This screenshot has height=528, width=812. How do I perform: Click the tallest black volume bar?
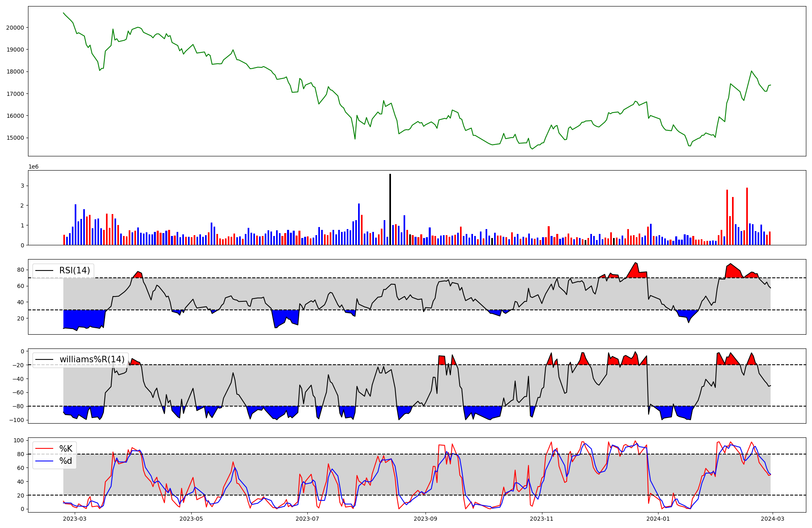click(390, 209)
